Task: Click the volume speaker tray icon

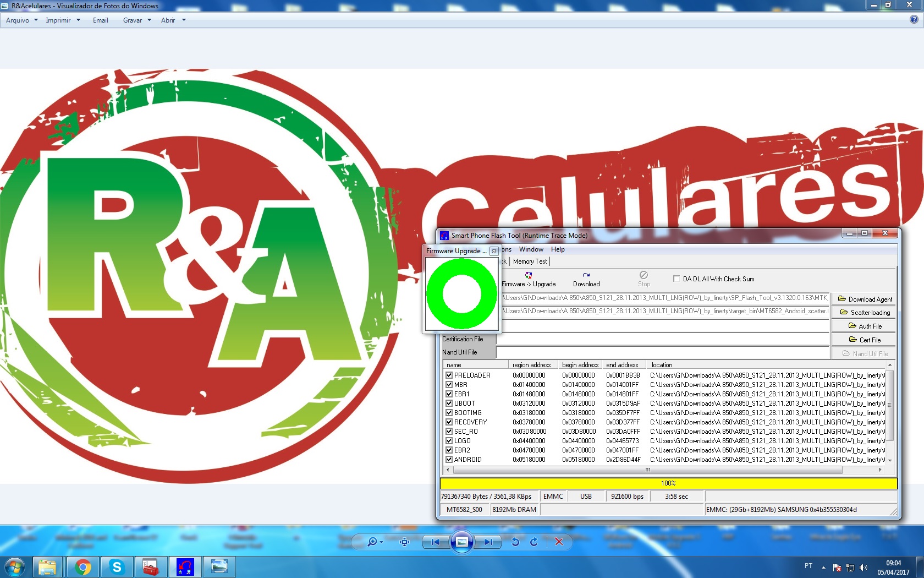Action: click(863, 568)
